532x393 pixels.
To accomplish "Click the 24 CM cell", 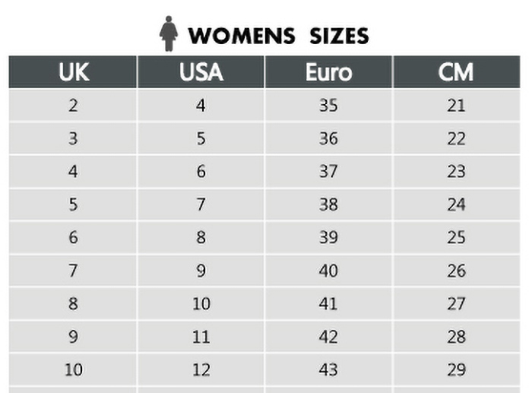I will click(x=456, y=204).
